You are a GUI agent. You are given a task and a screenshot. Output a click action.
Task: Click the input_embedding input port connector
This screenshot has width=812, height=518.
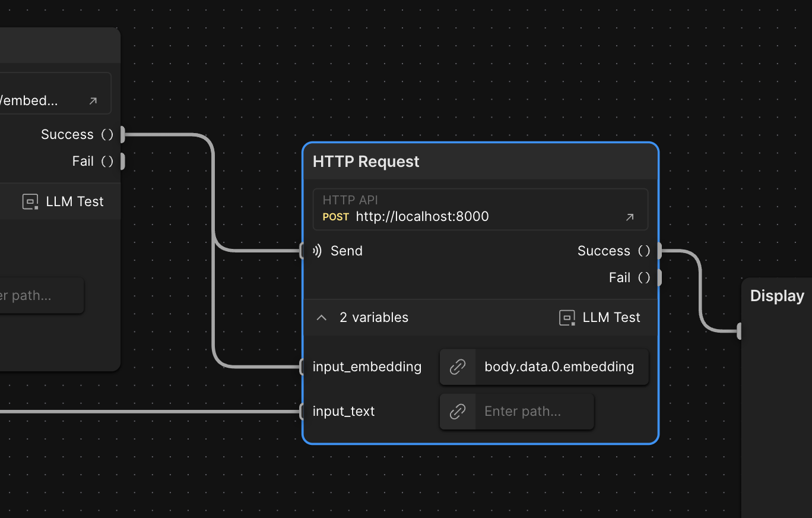[303, 367]
